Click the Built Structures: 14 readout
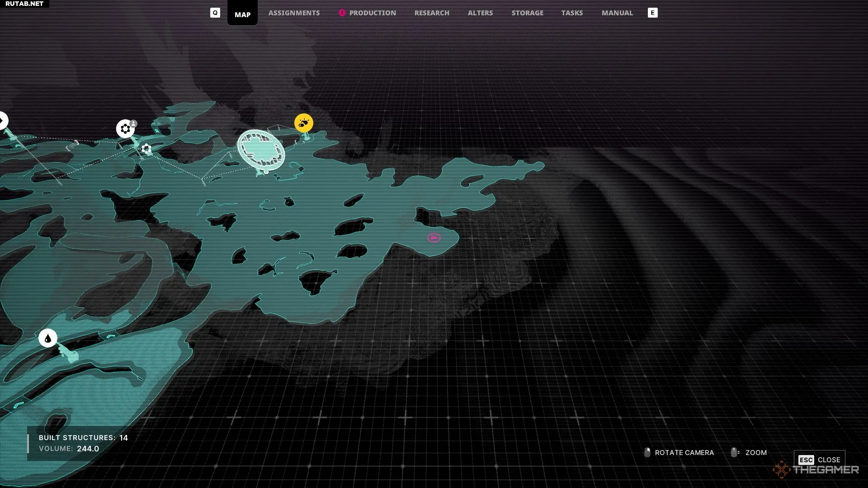868x488 pixels. coord(83,438)
